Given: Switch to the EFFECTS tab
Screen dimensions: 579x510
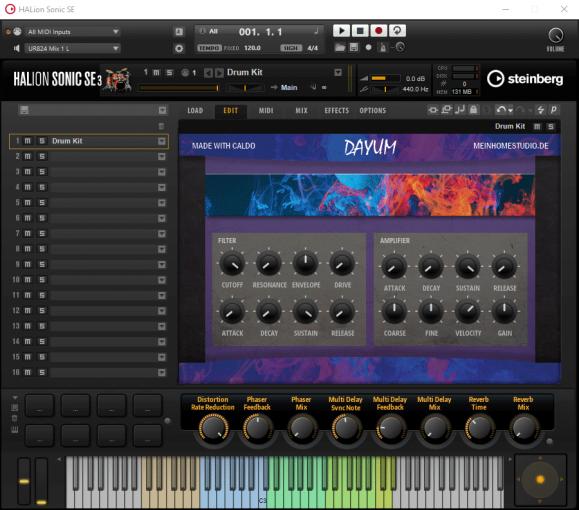Looking at the screenshot, I should [x=336, y=110].
